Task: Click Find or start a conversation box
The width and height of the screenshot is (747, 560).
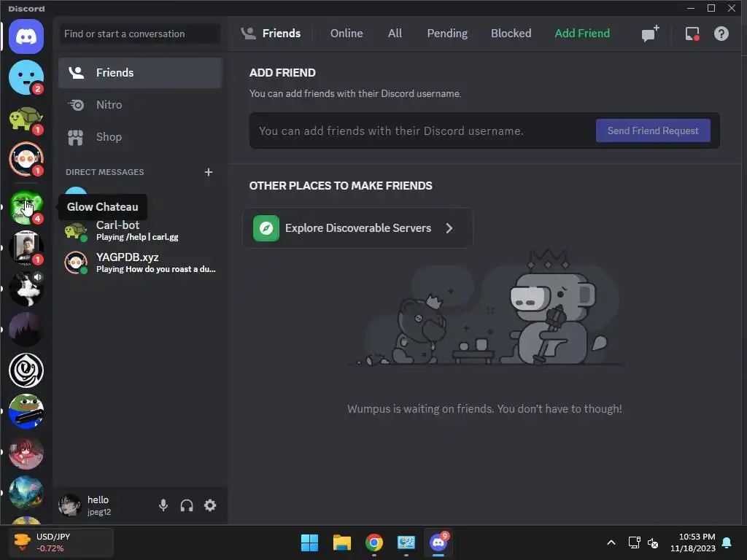Action: pos(140,34)
